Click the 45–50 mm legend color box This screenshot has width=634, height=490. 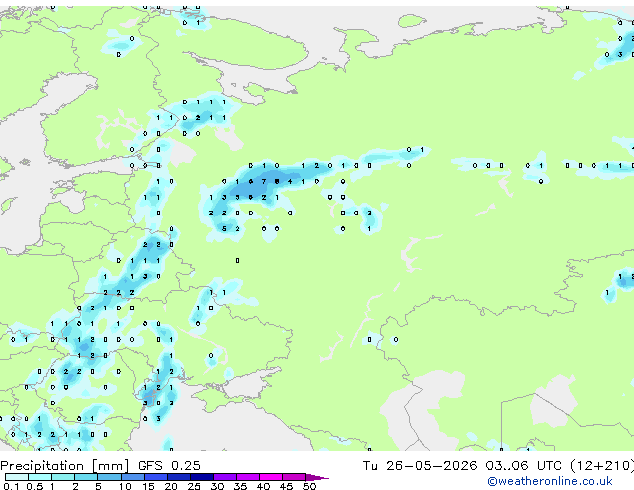(x=294, y=477)
